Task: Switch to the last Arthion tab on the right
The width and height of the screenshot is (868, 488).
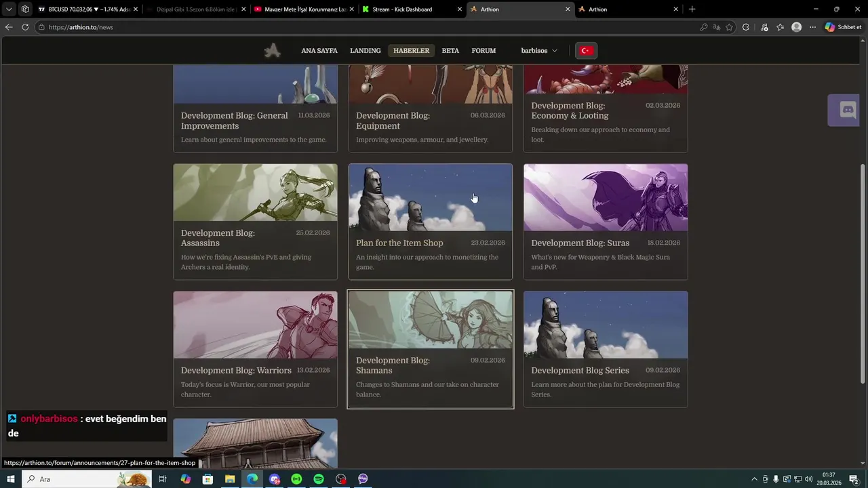Action: point(628,9)
